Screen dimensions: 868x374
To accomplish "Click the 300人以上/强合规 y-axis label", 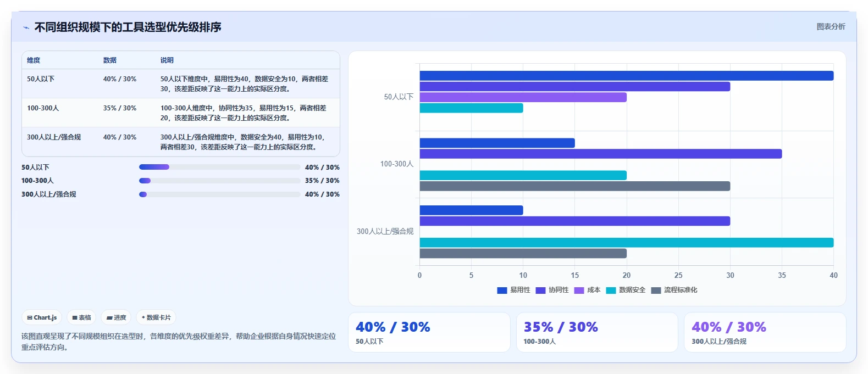I will (x=385, y=231).
